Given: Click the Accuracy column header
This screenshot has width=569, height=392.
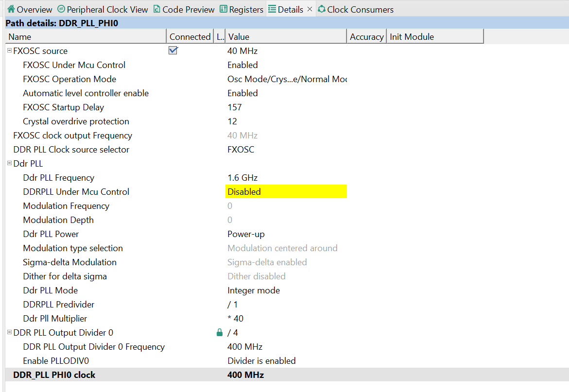Looking at the screenshot, I should pyautogui.click(x=366, y=36).
